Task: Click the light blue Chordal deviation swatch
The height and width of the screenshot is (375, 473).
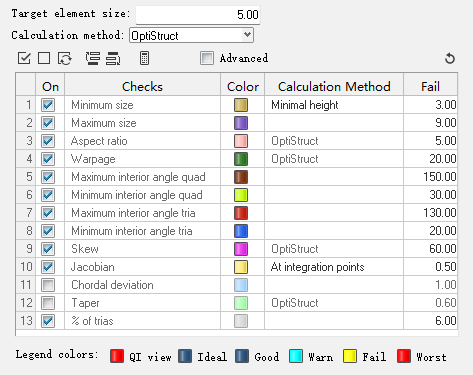Action: tap(241, 285)
